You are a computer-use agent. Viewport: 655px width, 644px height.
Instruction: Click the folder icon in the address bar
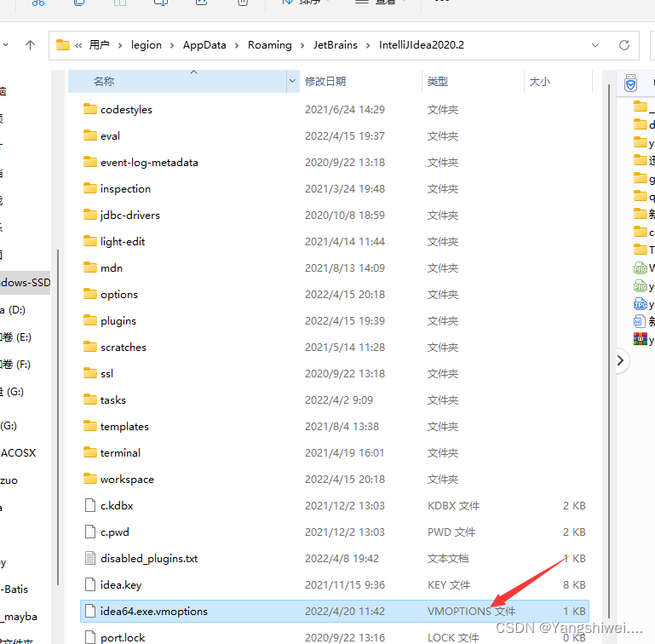[63, 44]
